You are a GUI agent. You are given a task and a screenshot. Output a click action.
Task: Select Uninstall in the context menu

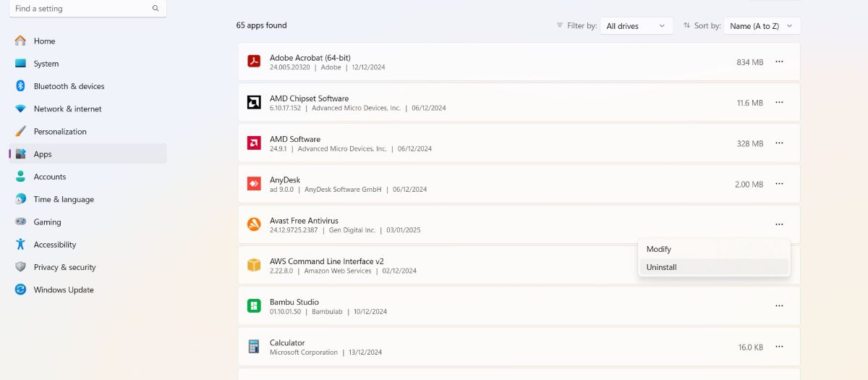(x=714, y=267)
